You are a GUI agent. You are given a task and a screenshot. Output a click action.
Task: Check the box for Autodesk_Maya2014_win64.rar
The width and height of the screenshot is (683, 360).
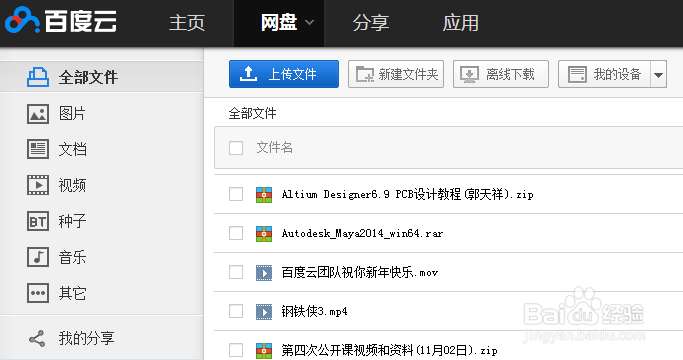[236, 233]
